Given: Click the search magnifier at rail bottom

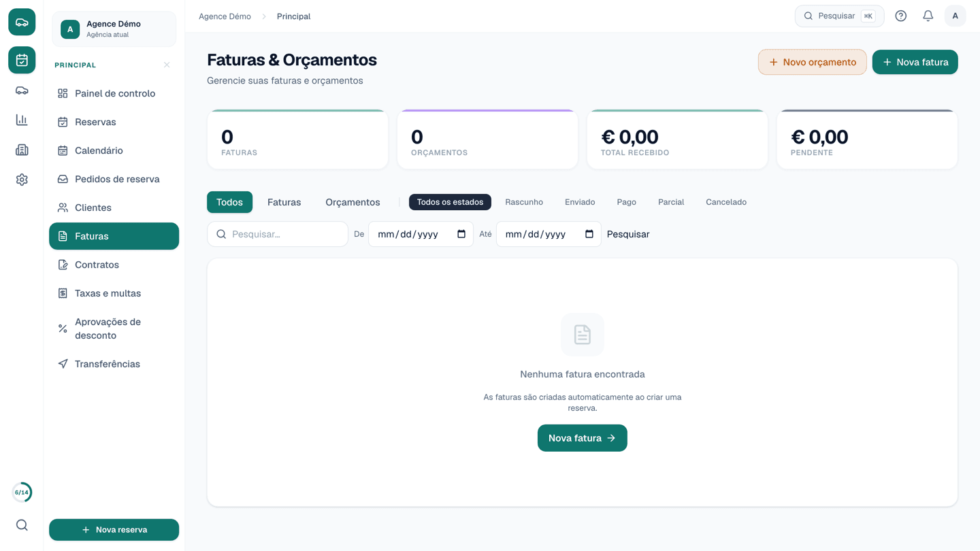Looking at the screenshot, I should [22, 525].
